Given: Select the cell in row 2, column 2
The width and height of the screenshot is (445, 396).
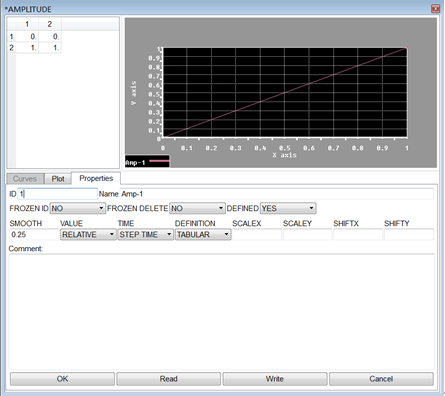Looking at the screenshot, I should point(50,48).
